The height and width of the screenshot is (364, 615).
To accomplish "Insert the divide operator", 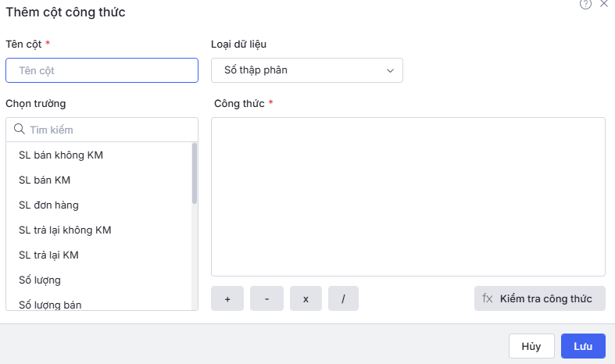I will [343, 298].
